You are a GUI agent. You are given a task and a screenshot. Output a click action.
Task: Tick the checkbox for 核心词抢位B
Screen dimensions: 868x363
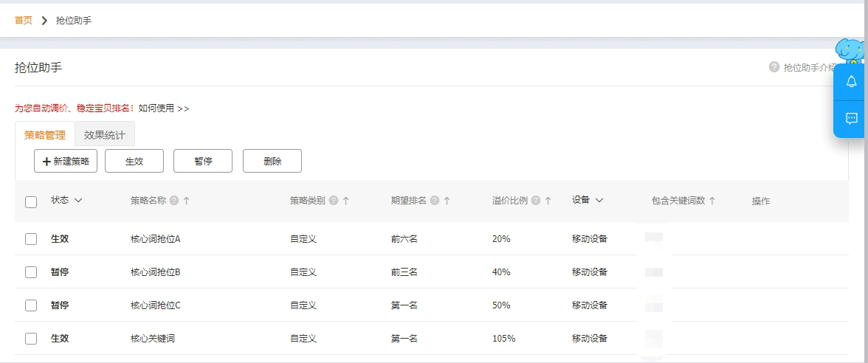point(31,272)
